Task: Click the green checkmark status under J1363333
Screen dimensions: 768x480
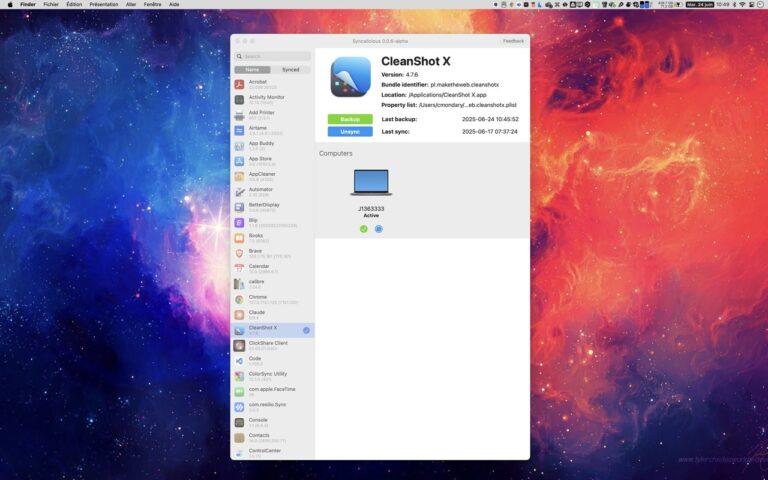Action: 363,229
